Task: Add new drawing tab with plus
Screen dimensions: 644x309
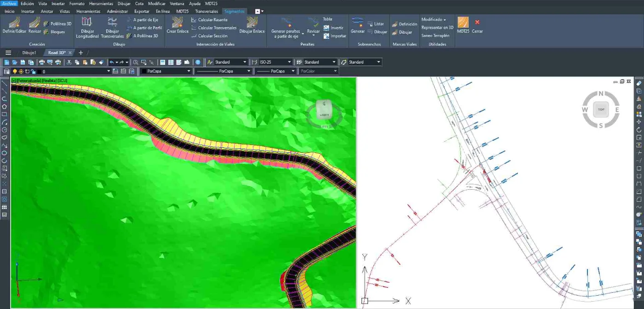Action: 81,52
